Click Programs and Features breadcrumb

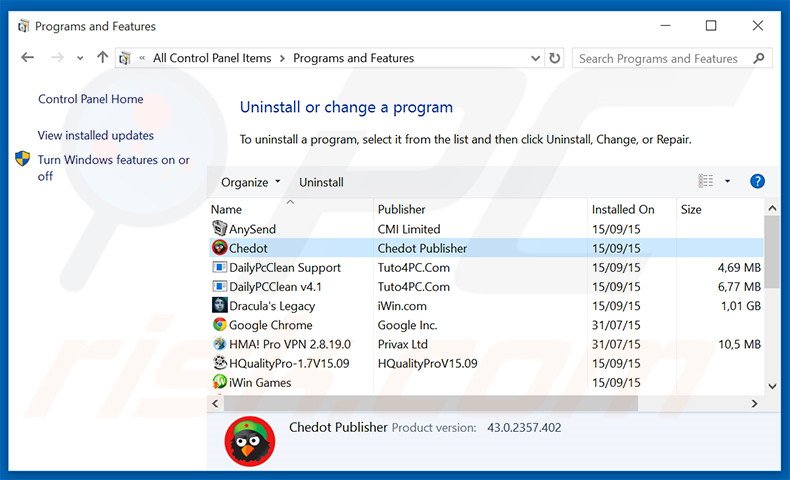click(354, 58)
